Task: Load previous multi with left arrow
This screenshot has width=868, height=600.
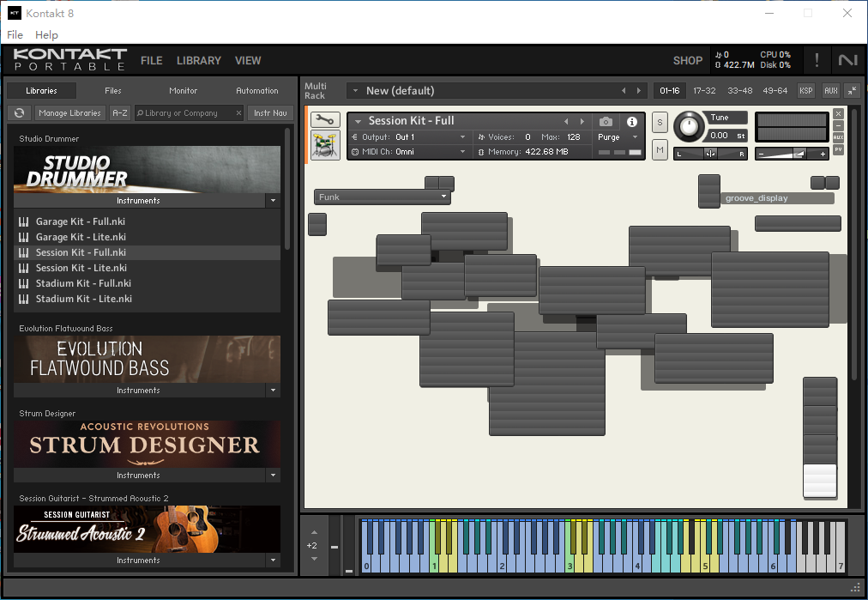Action: coord(624,90)
